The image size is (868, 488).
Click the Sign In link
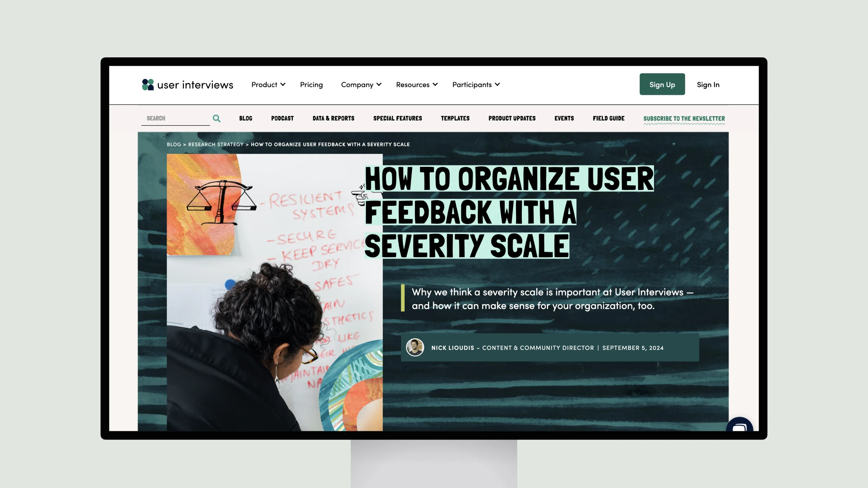[x=709, y=84]
